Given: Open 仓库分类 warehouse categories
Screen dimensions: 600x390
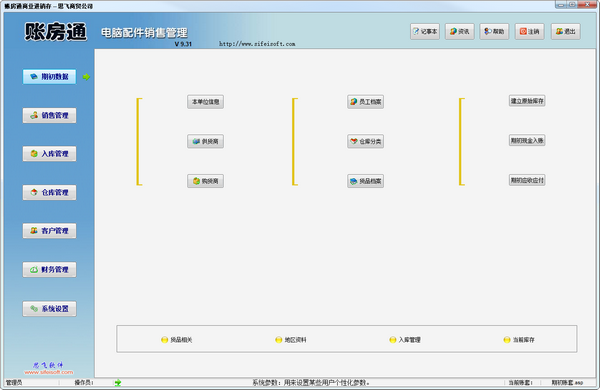Looking at the screenshot, I should [x=365, y=141].
